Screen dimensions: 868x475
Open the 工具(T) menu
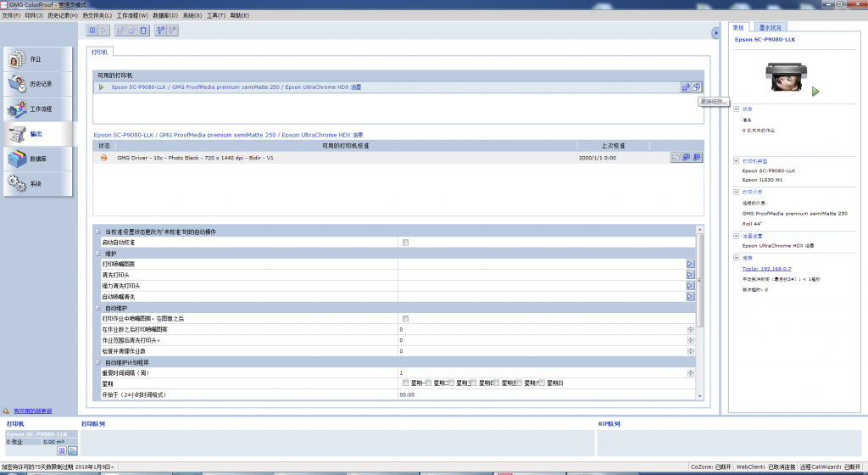point(216,15)
